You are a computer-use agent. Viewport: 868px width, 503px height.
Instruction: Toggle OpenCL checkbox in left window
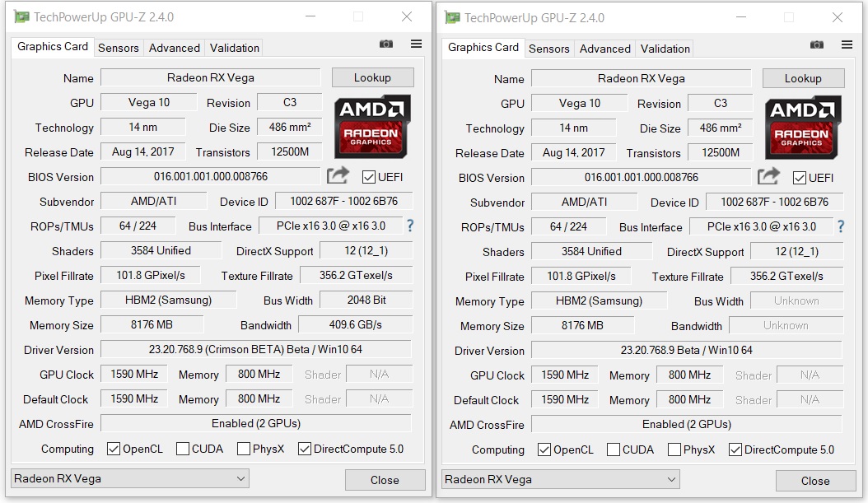pos(114,449)
